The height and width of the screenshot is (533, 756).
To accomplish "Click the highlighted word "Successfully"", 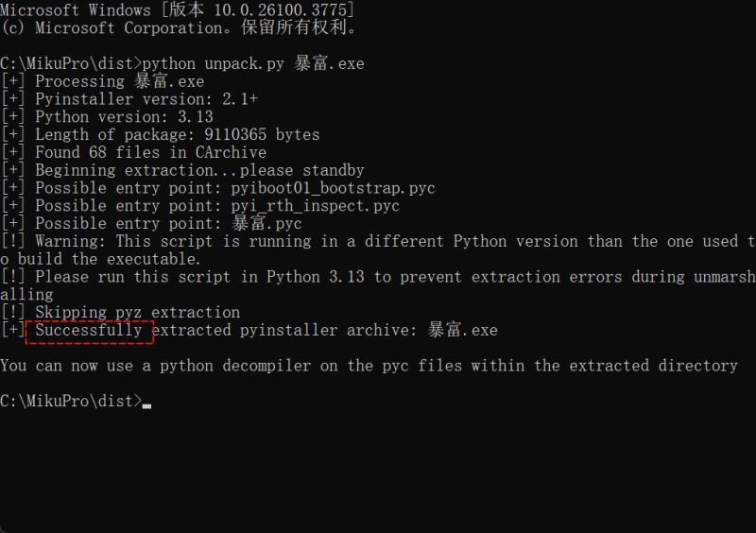I will click(89, 330).
